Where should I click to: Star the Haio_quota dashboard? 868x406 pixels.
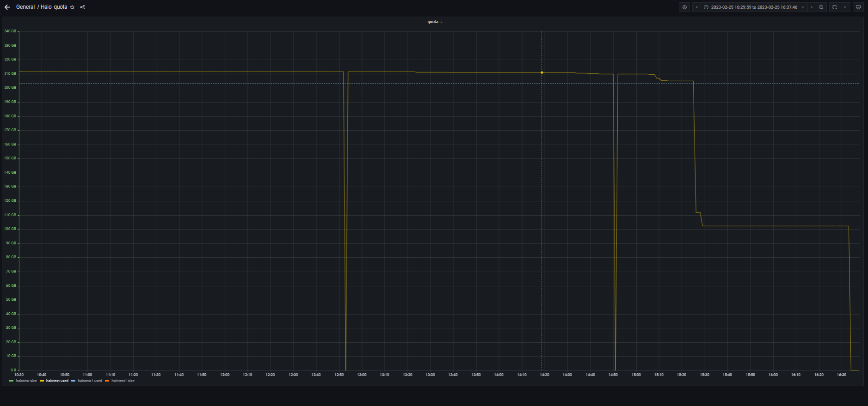(x=72, y=7)
